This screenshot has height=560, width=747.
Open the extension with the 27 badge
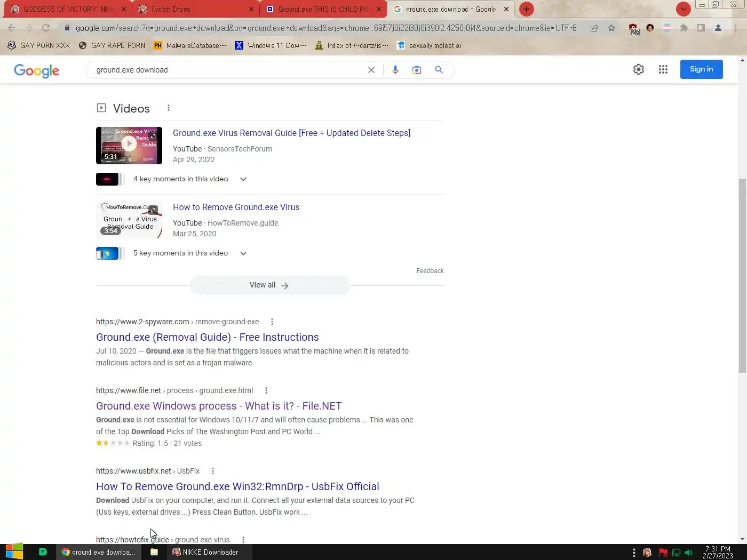point(633,29)
